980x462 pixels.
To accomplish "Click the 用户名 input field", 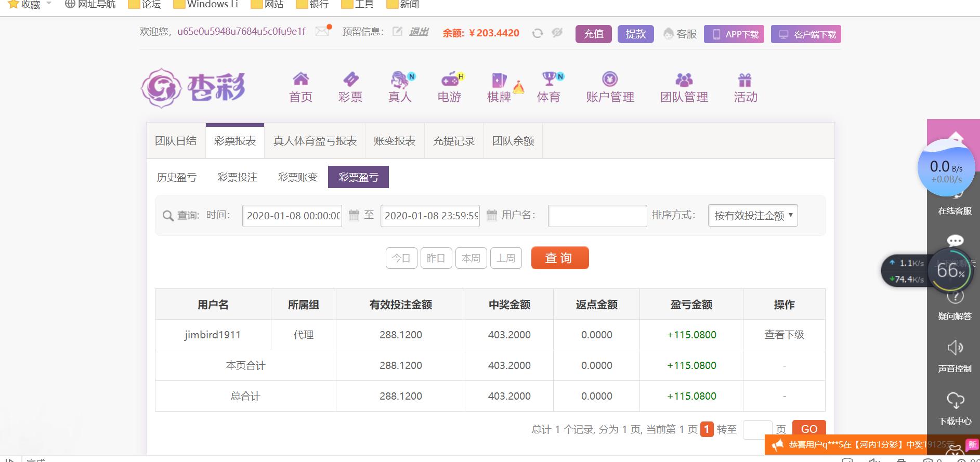I will click(597, 216).
